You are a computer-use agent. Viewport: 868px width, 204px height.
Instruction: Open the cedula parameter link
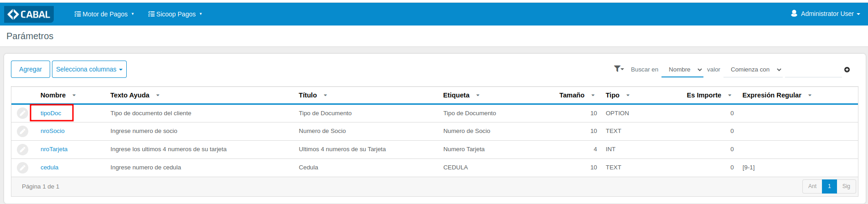(x=49, y=168)
